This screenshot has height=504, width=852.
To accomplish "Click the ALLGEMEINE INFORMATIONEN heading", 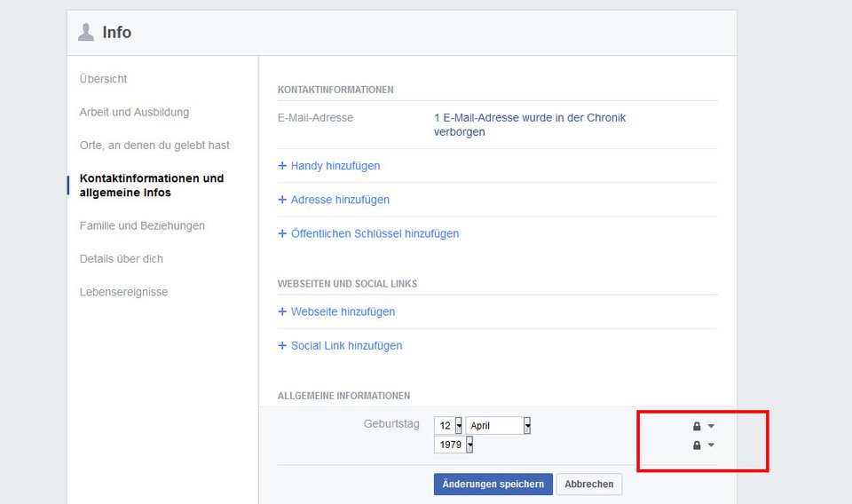I will click(343, 396).
